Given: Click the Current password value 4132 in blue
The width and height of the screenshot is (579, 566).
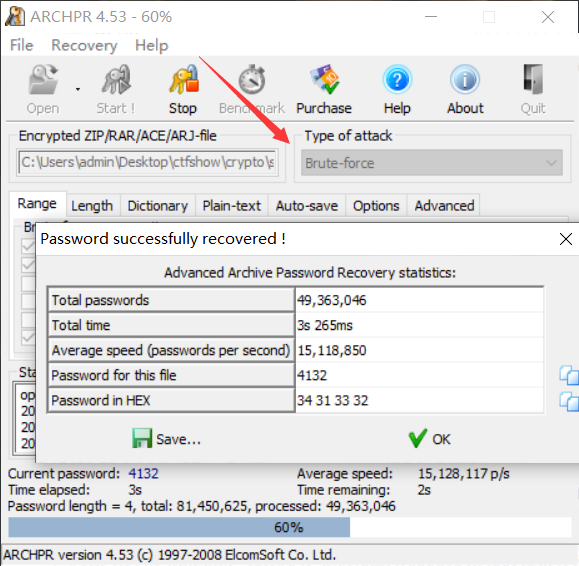Looking at the screenshot, I should point(143,473).
